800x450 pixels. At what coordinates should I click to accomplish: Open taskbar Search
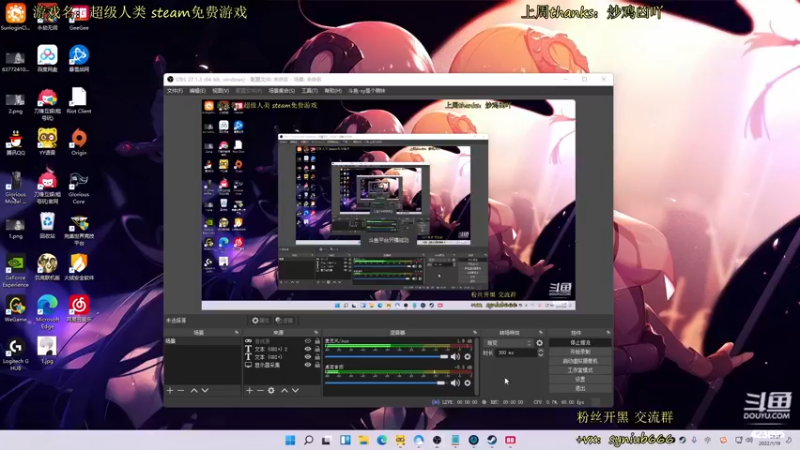pos(308,440)
